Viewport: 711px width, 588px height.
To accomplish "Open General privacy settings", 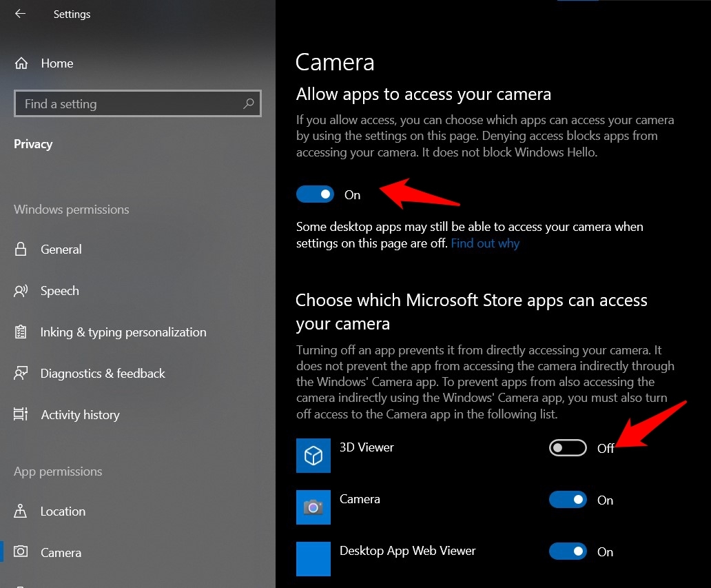I will [x=138, y=249].
